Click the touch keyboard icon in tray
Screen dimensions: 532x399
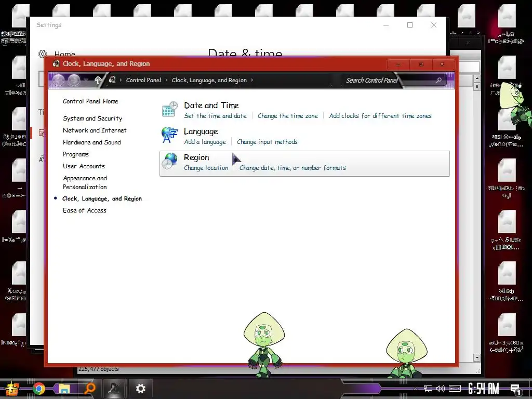click(x=455, y=389)
